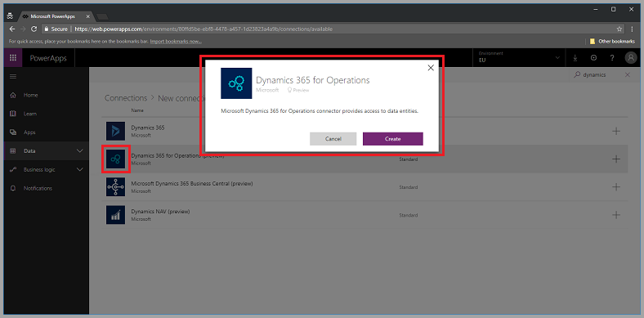Bookmark this page with star icon
The height and width of the screenshot is (318, 644).
[619, 29]
